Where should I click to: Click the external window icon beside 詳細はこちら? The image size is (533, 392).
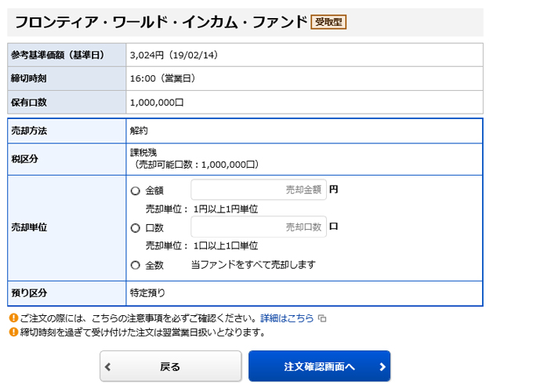tap(322, 318)
